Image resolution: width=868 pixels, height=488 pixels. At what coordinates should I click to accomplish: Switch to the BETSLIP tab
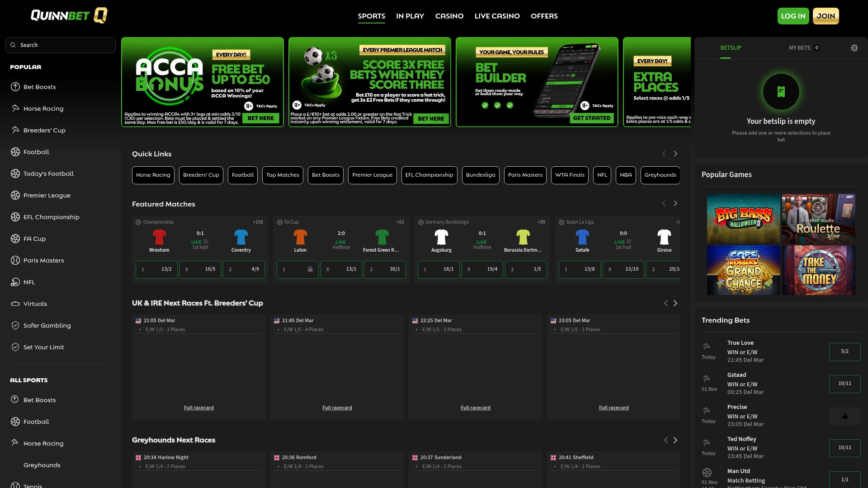[731, 48]
